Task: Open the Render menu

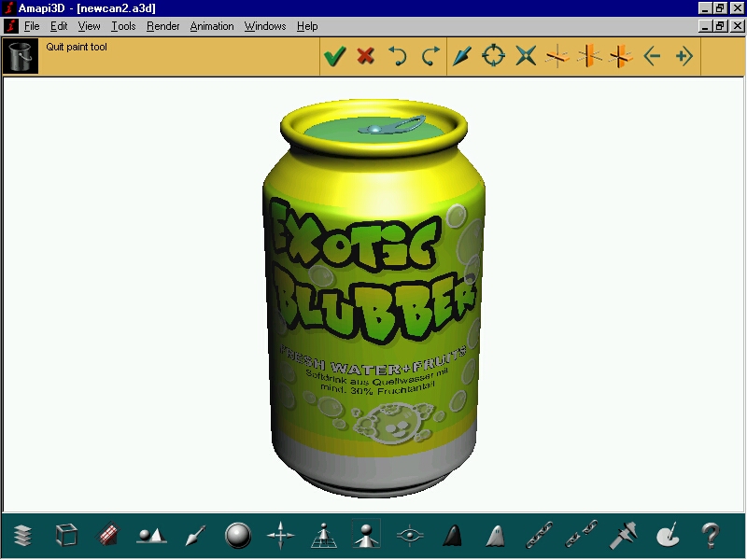Action: coord(163,26)
